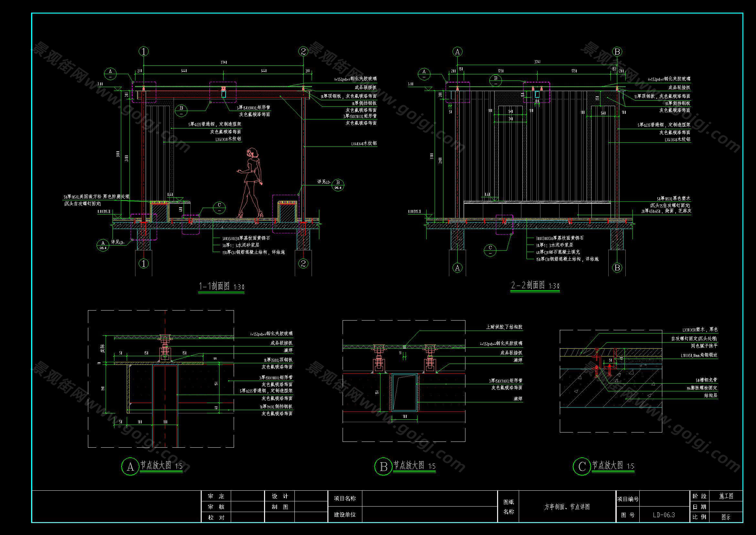The height and width of the screenshot is (535, 756).
Task: Click the 审定 label in title block
Action: pyautogui.click(x=216, y=496)
